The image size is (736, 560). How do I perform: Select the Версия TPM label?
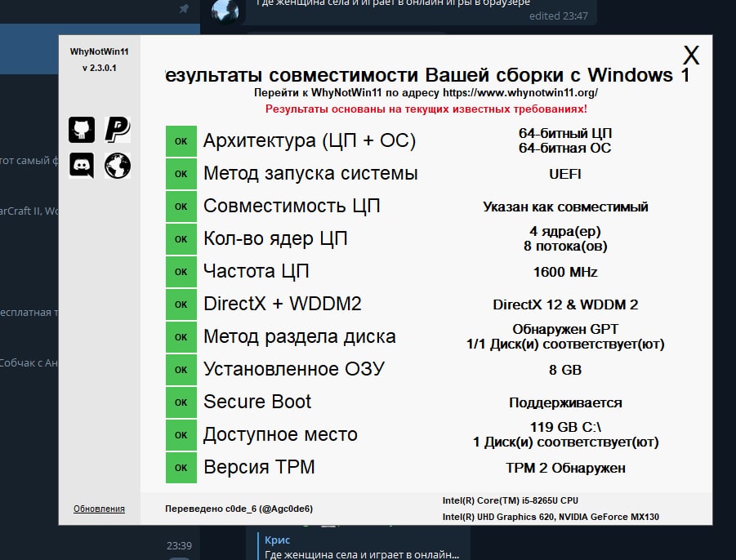coord(259,467)
